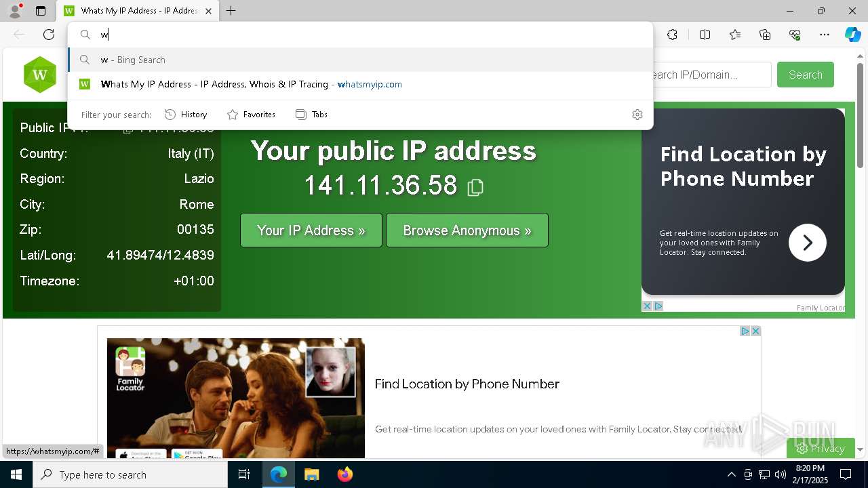
Task: Open the Privacy settings button
Action: pyautogui.click(x=821, y=449)
